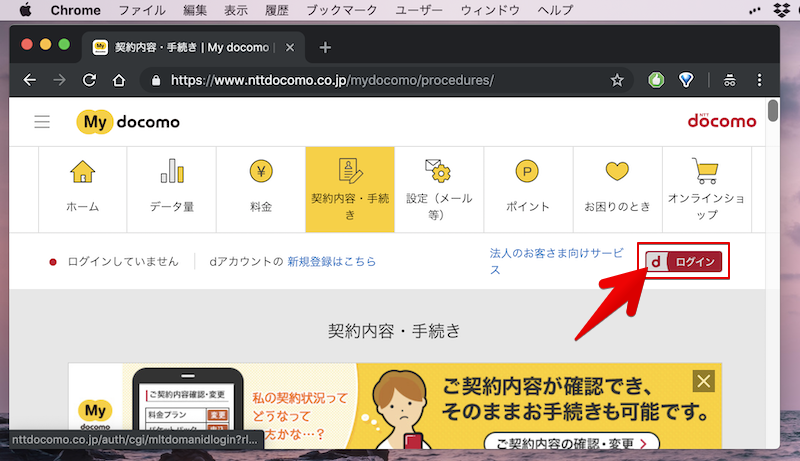Open Chrome's three-dot menu
800x461 pixels.
click(x=759, y=80)
